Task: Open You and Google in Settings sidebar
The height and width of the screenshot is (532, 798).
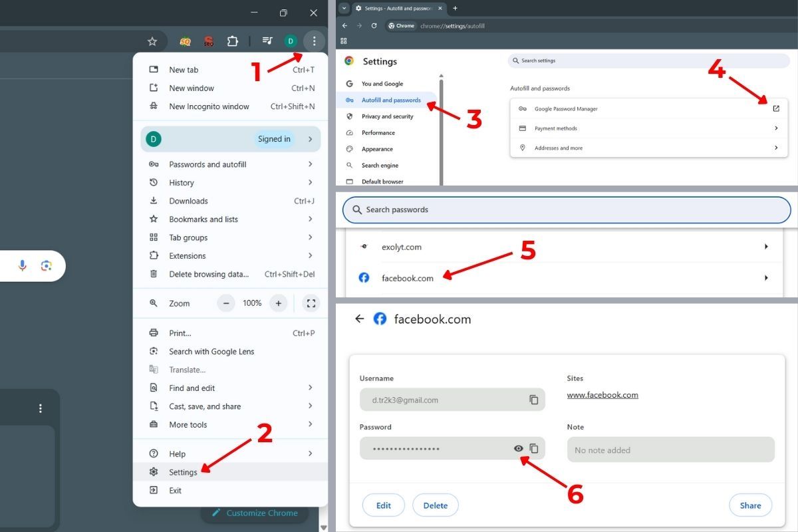Action: coord(382,84)
